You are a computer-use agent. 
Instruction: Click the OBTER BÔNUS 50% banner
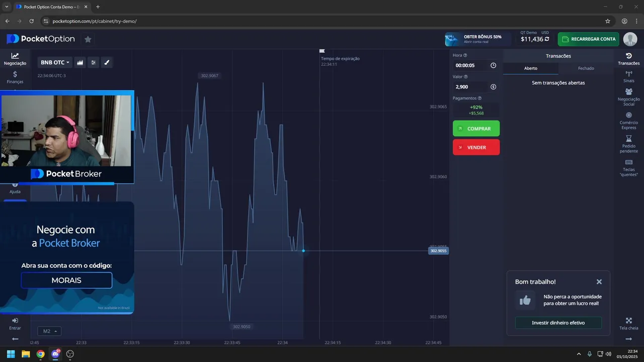click(478, 39)
